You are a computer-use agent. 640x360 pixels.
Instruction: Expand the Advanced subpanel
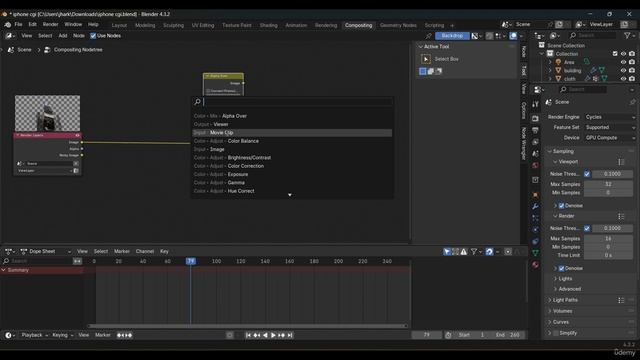(x=556, y=289)
